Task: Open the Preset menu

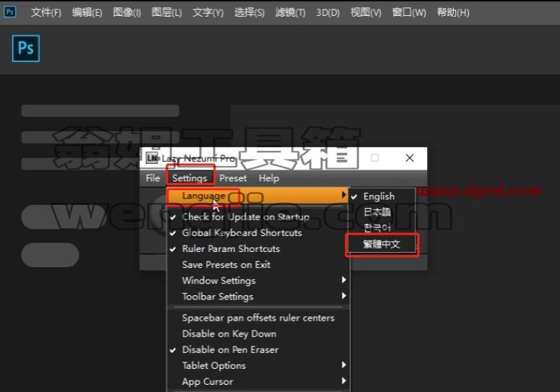Action: tap(233, 178)
